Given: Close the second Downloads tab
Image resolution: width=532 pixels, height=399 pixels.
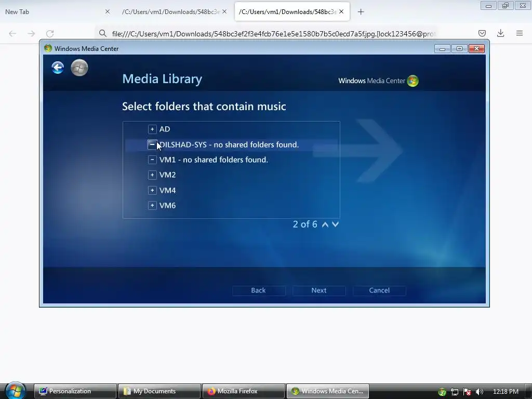Looking at the screenshot, I should tap(224, 12).
